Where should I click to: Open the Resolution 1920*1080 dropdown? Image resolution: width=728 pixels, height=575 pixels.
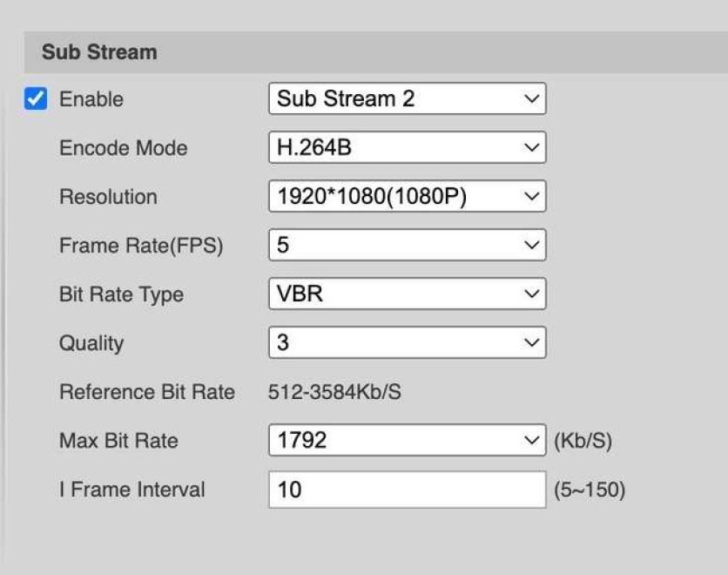coord(407,197)
